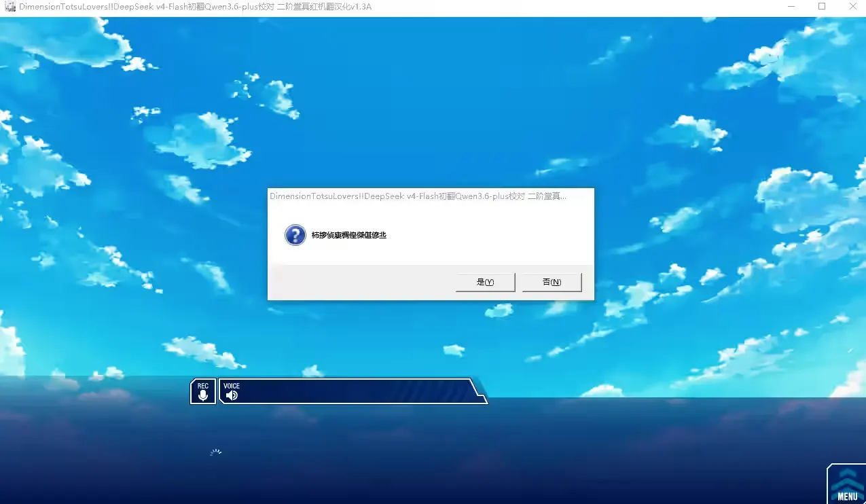Minimize the game window
Screen dimensions: 866x504
(791, 7)
